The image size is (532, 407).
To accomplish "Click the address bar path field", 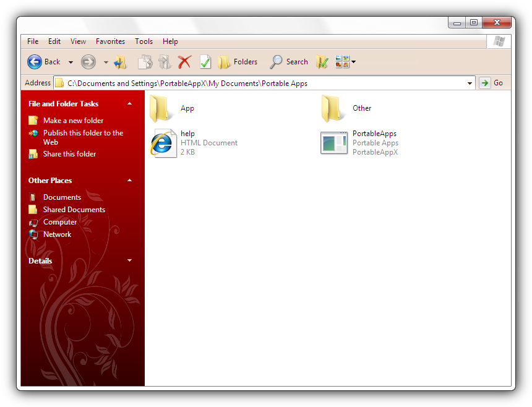I will (x=265, y=83).
